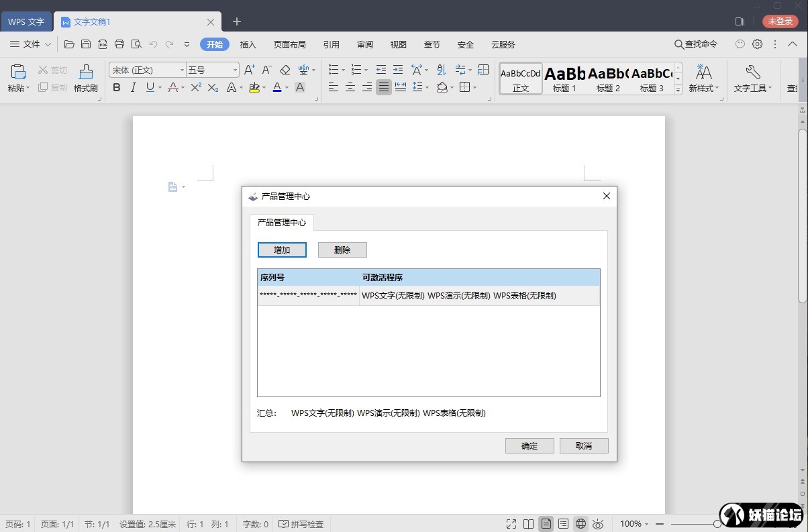Apply superscript X² formatting
The height and width of the screenshot is (532, 808).
pos(196,87)
